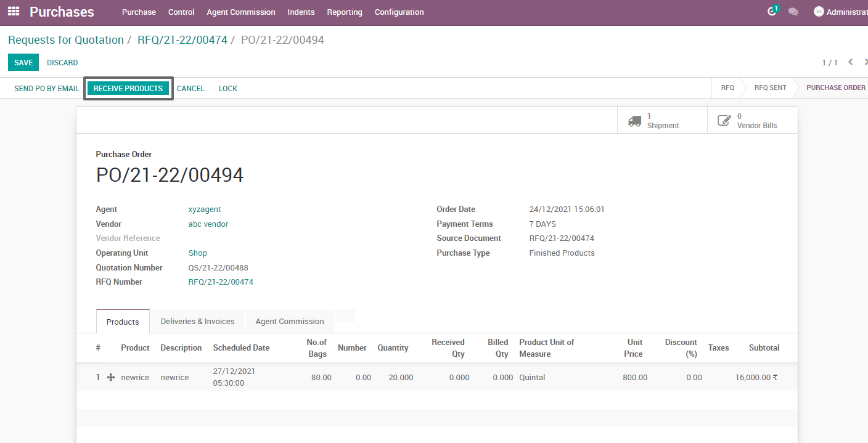Screen dimensions: 868x443
Task: Click the RECEIVE PRODUCTS button
Action: coord(128,88)
